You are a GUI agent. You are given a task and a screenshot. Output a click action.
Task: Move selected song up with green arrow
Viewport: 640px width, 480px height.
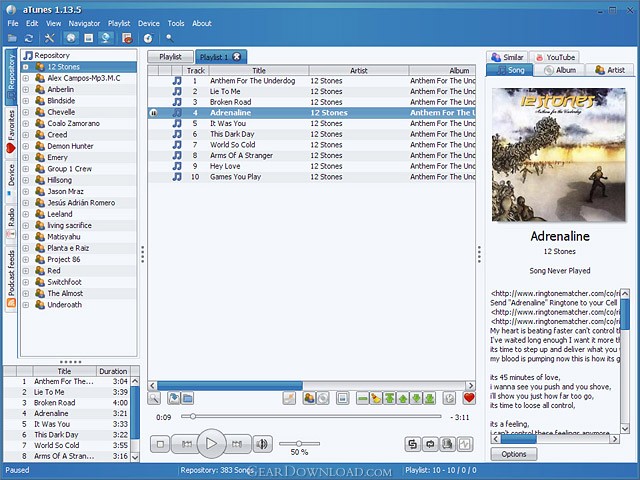click(403, 398)
